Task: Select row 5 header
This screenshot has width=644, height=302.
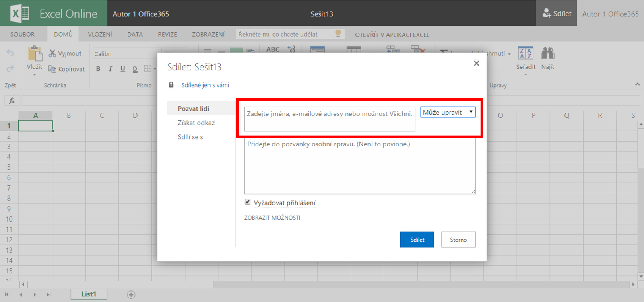Action: pyautogui.click(x=9, y=167)
